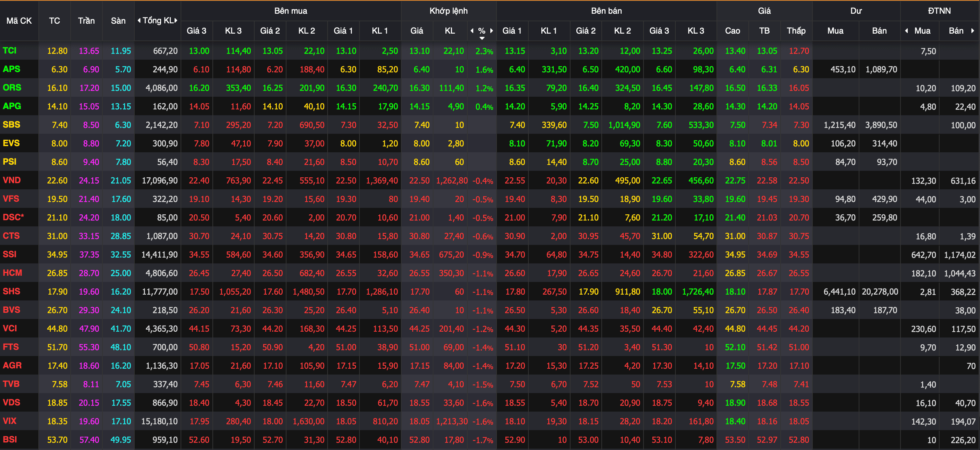Click the left arrow before Tổng KL
This screenshot has height=450, width=980.
coord(139,21)
